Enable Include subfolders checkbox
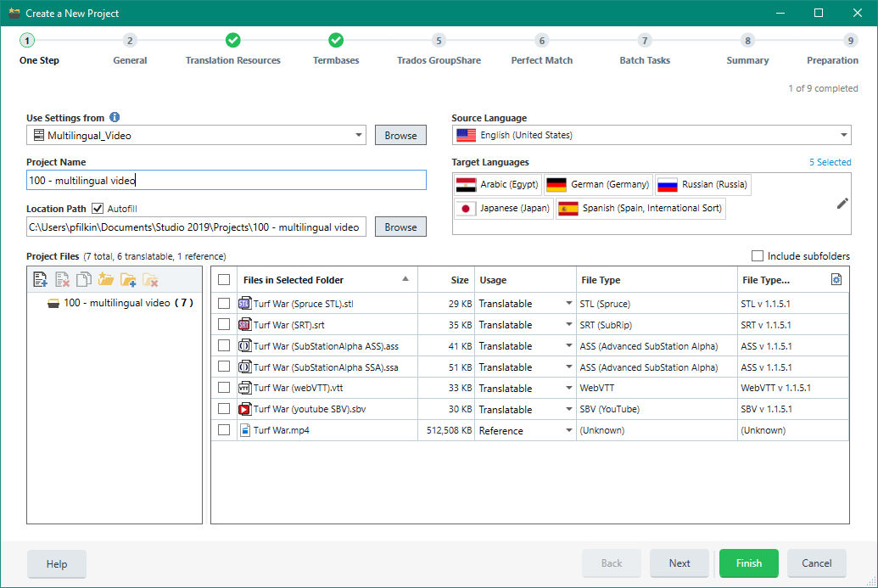The image size is (878, 588). 758,256
